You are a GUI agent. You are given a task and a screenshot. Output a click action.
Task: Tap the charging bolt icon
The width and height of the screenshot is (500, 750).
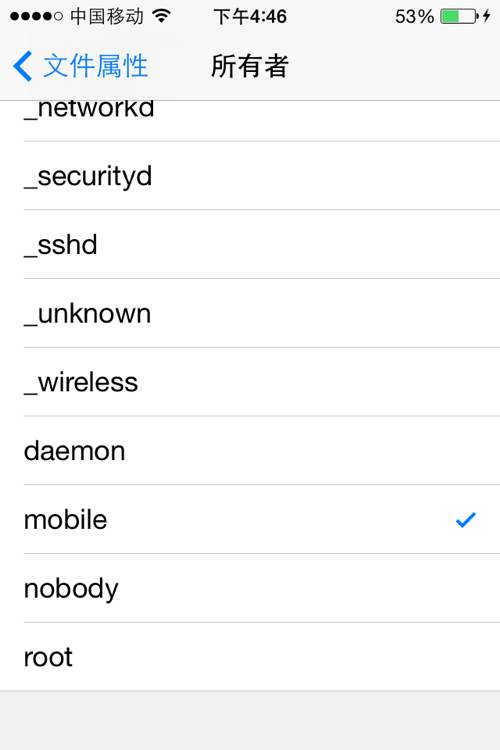tap(487, 16)
